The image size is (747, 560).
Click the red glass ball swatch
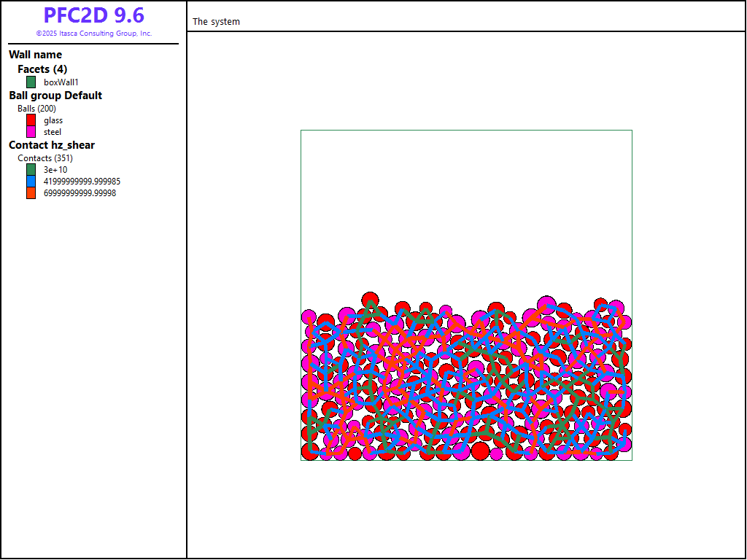point(31,120)
